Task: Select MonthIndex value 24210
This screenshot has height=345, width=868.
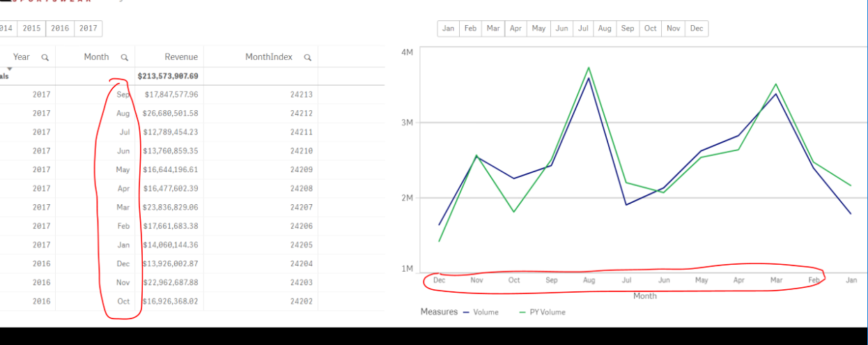Action: [x=302, y=151]
